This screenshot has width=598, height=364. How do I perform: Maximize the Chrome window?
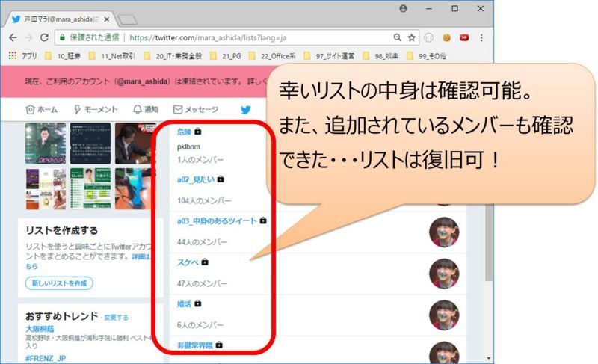coord(455,8)
